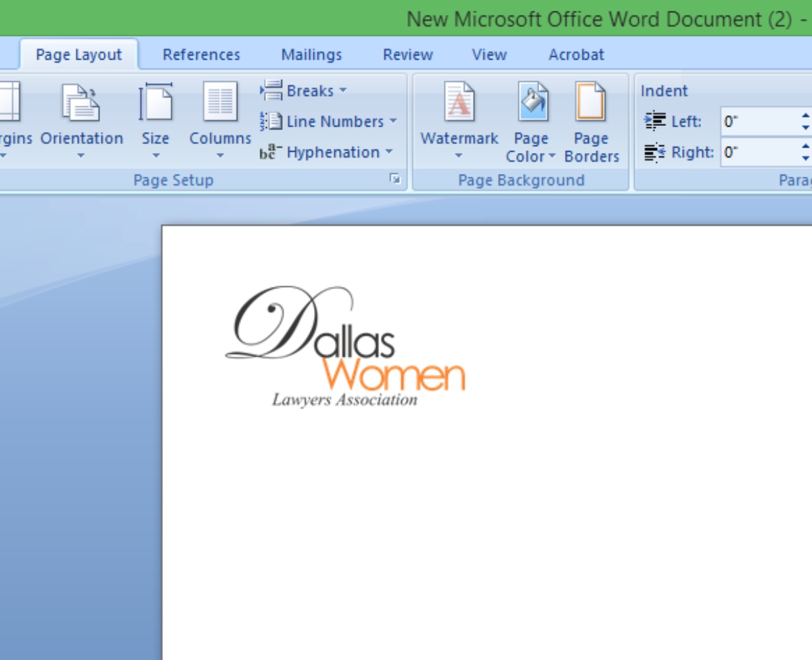The width and height of the screenshot is (812, 660).
Task: Open the Breaks menu
Action: (303, 90)
